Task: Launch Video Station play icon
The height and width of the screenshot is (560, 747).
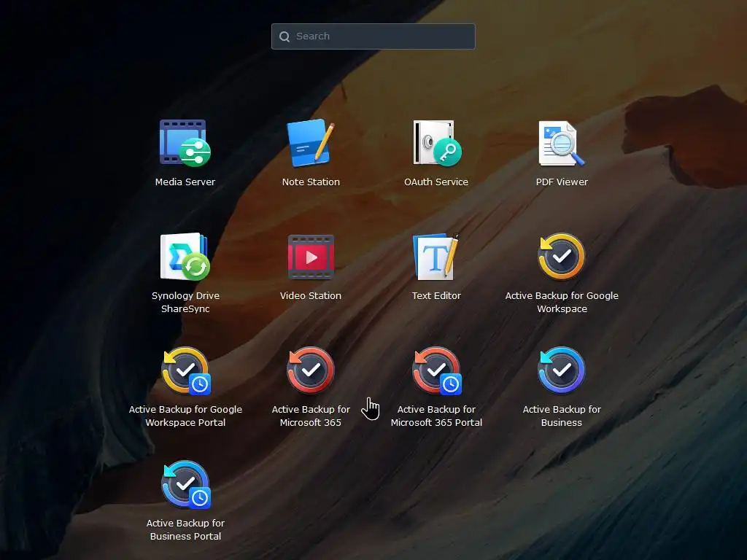Action: [311, 257]
